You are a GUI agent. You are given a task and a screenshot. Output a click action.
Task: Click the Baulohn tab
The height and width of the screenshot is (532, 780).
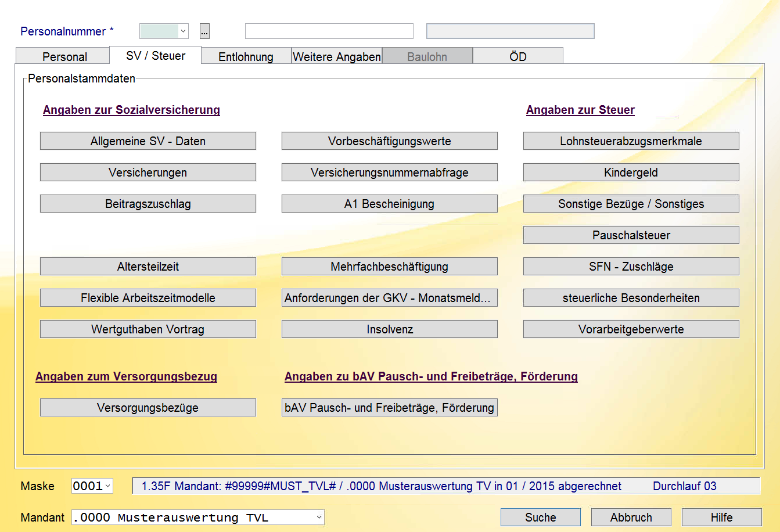point(427,56)
